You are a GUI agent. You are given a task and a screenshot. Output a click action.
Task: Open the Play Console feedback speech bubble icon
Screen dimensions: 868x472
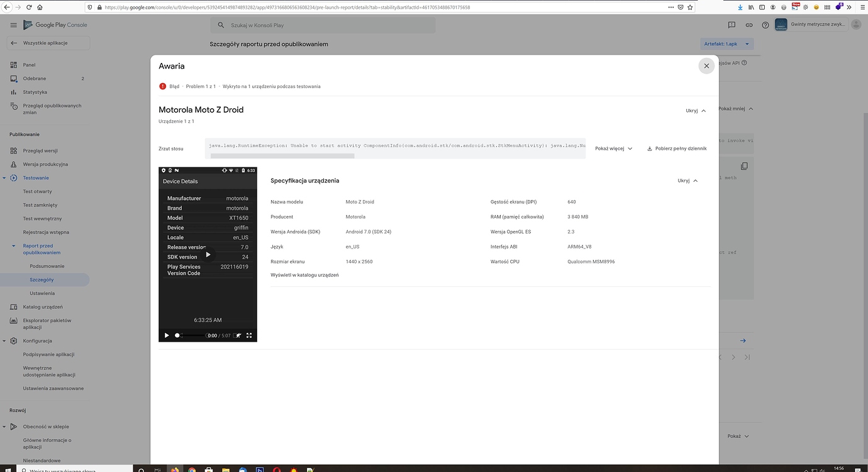click(x=732, y=25)
